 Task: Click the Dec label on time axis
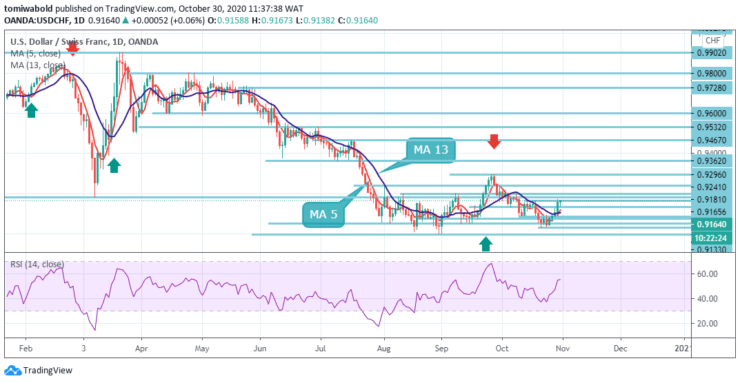(x=621, y=348)
